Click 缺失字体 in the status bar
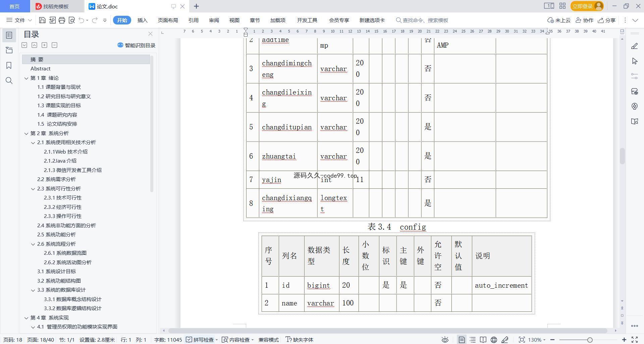This screenshot has width=644, height=344. (x=299, y=340)
